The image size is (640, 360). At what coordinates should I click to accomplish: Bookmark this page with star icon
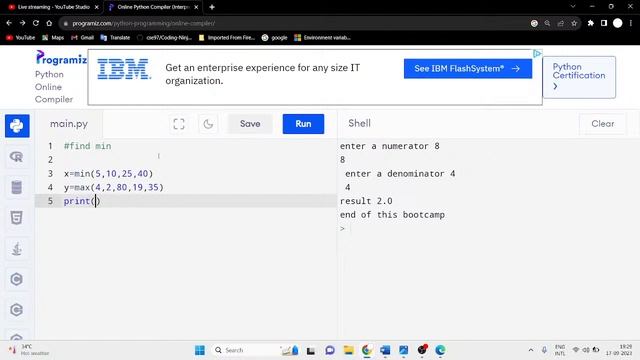tap(574, 23)
